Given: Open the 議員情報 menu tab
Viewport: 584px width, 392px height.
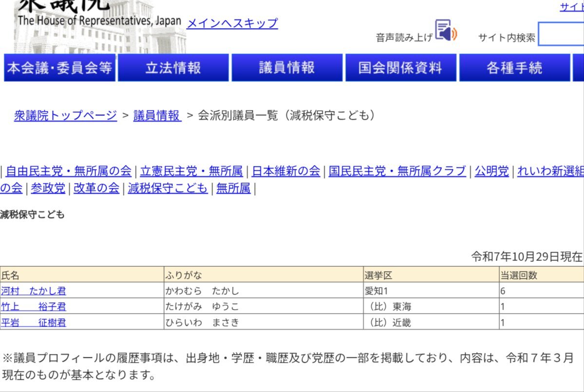Looking at the screenshot, I should 287,68.
